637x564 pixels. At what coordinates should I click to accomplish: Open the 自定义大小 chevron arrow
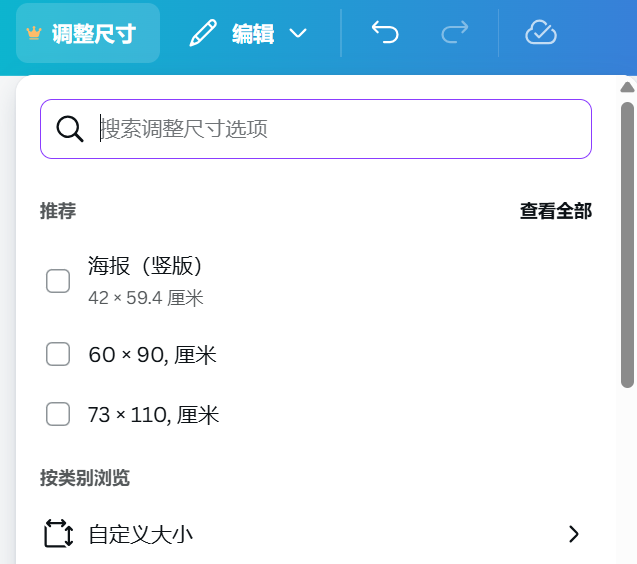pyautogui.click(x=574, y=534)
